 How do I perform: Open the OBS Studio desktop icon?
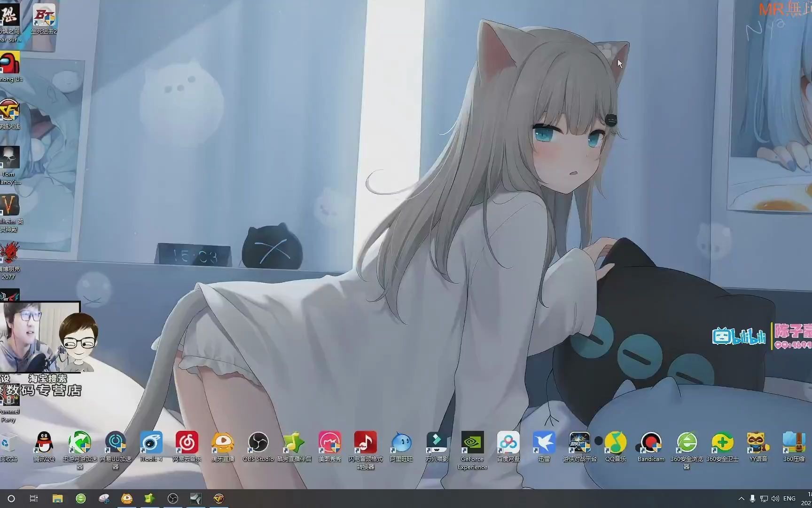click(x=258, y=446)
